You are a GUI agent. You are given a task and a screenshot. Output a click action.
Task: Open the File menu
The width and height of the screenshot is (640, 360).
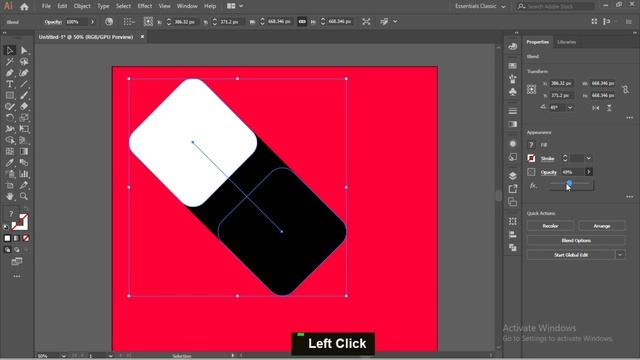[x=46, y=6]
